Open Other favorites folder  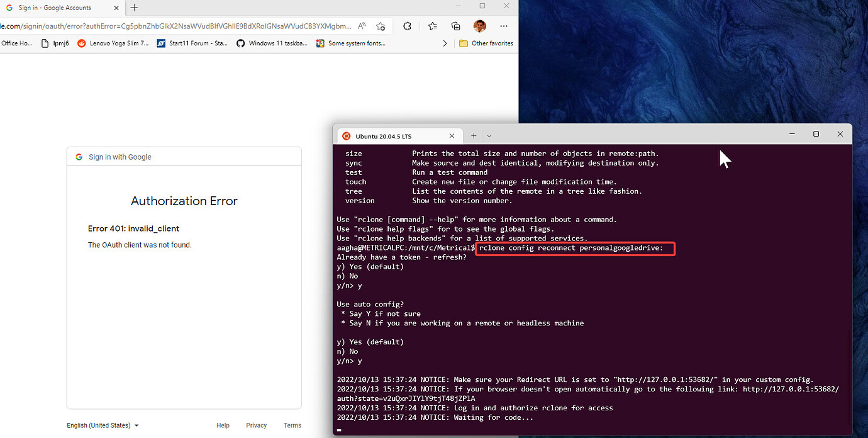pos(486,43)
